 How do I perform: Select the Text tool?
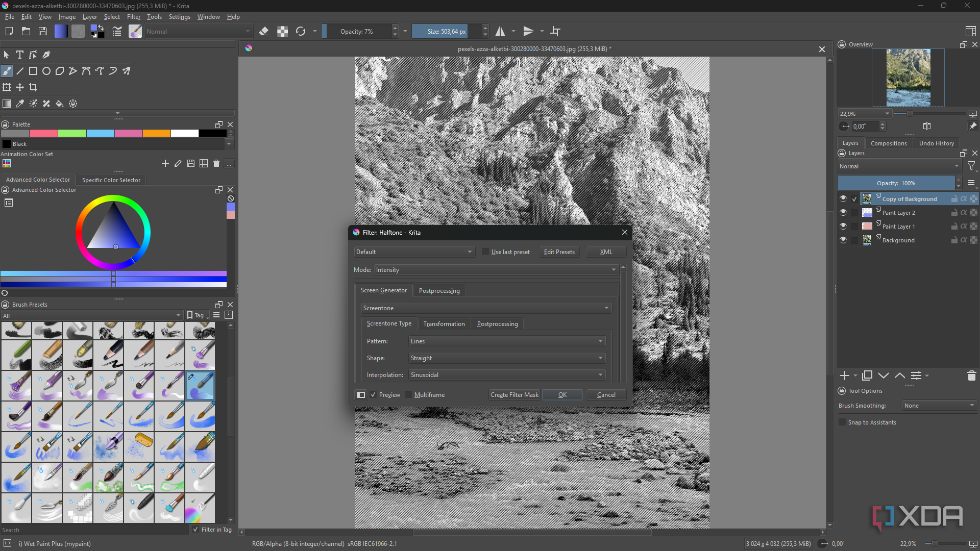pos(20,55)
